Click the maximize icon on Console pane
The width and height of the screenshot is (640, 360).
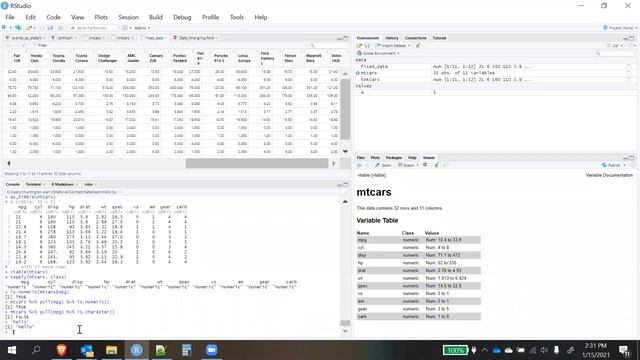point(346,184)
